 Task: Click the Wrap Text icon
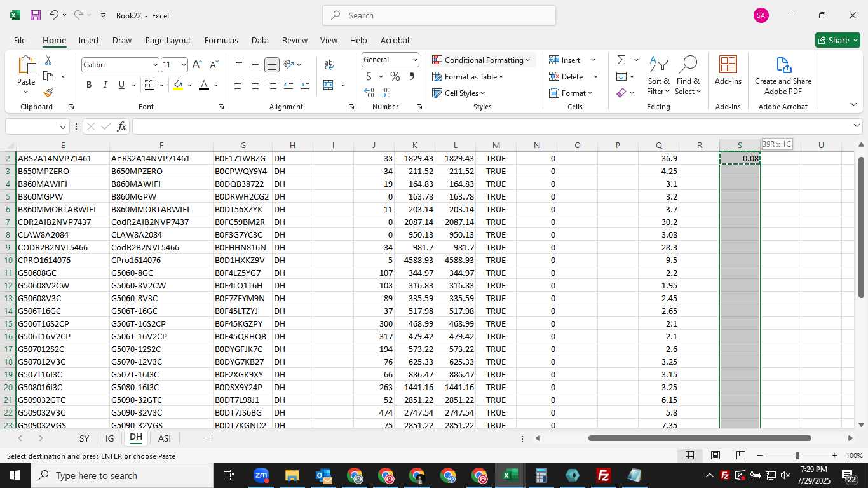pyautogui.click(x=329, y=65)
